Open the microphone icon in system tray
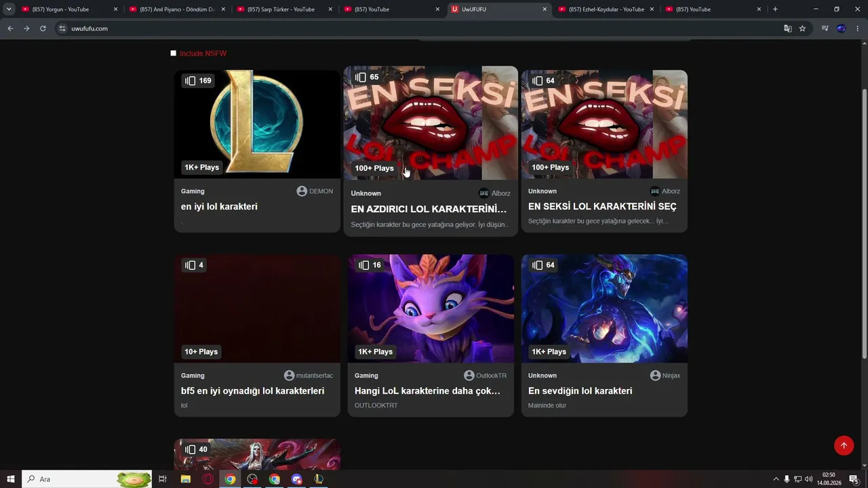This screenshot has height=488, width=868. [x=787, y=479]
